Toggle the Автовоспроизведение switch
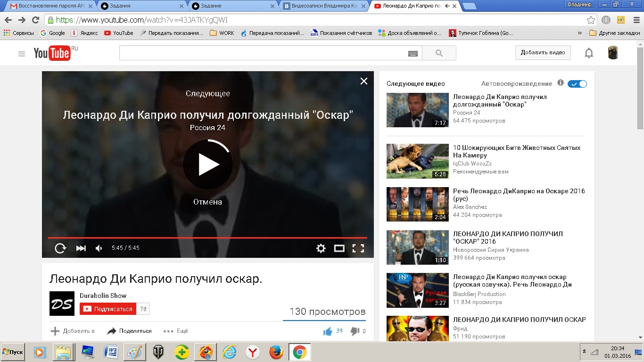The height and width of the screenshot is (362, 644). point(578,84)
